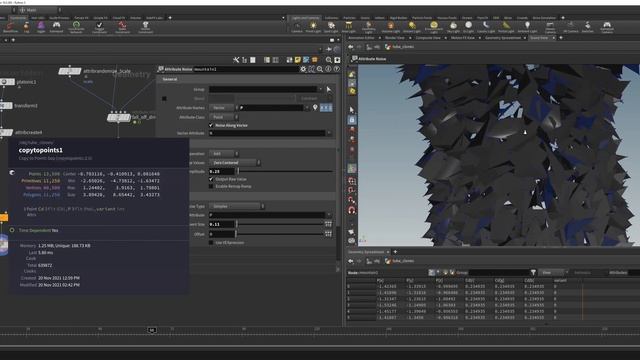Select the Sky Light shelf tool

pos(453,27)
